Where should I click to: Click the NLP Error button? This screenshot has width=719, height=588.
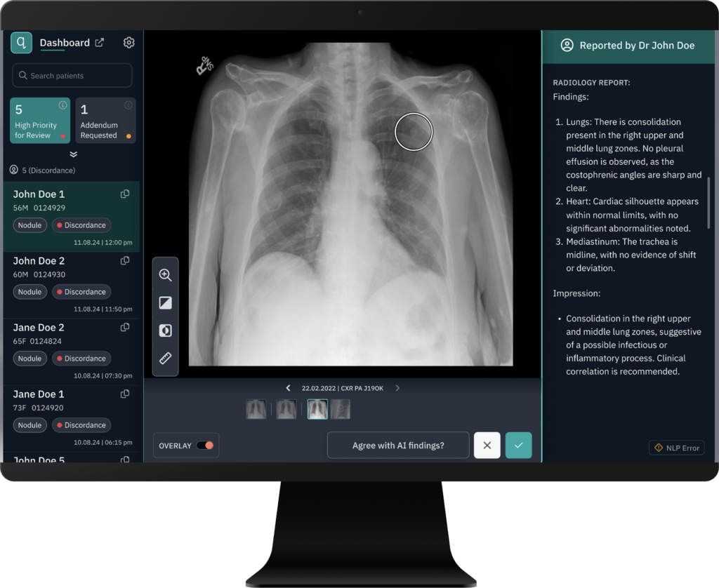pyautogui.click(x=676, y=448)
